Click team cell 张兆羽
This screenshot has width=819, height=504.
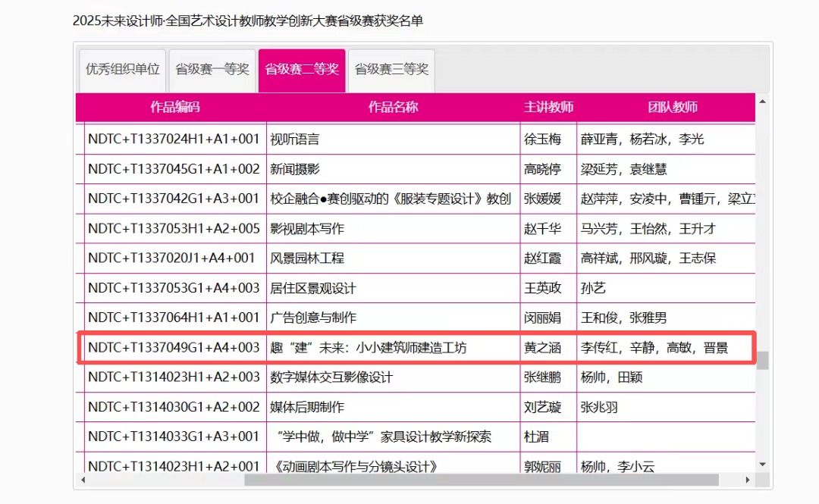(599, 407)
